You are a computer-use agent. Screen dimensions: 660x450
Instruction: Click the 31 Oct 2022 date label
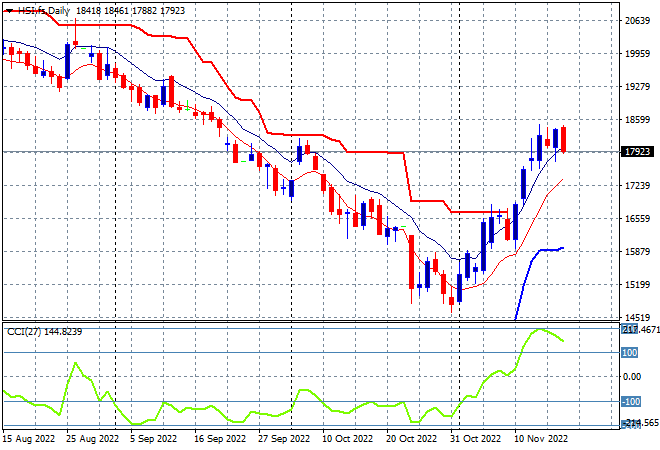(x=476, y=439)
